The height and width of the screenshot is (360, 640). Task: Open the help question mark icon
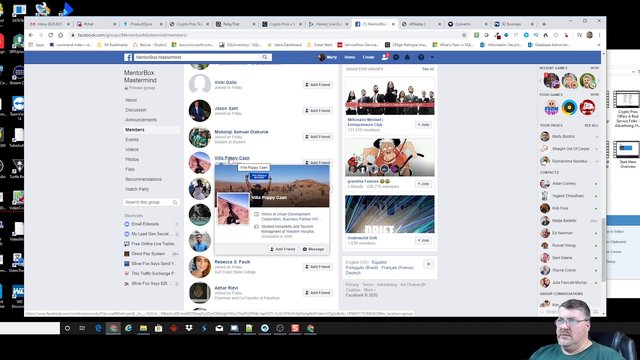pos(421,57)
